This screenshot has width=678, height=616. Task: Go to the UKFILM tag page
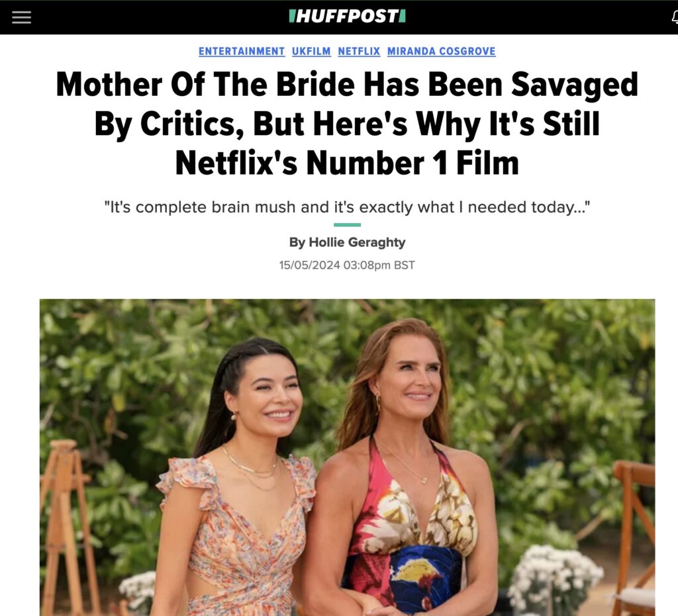point(311,51)
